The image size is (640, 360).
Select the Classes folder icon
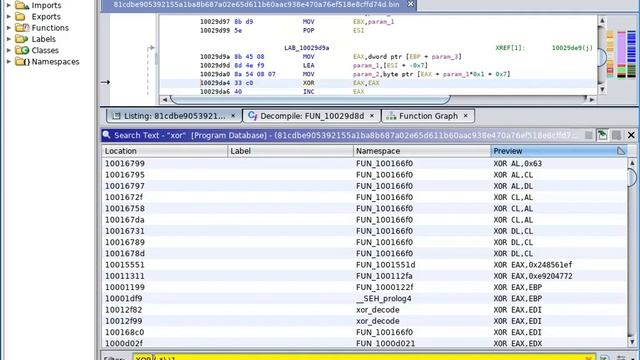click(22, 50)
